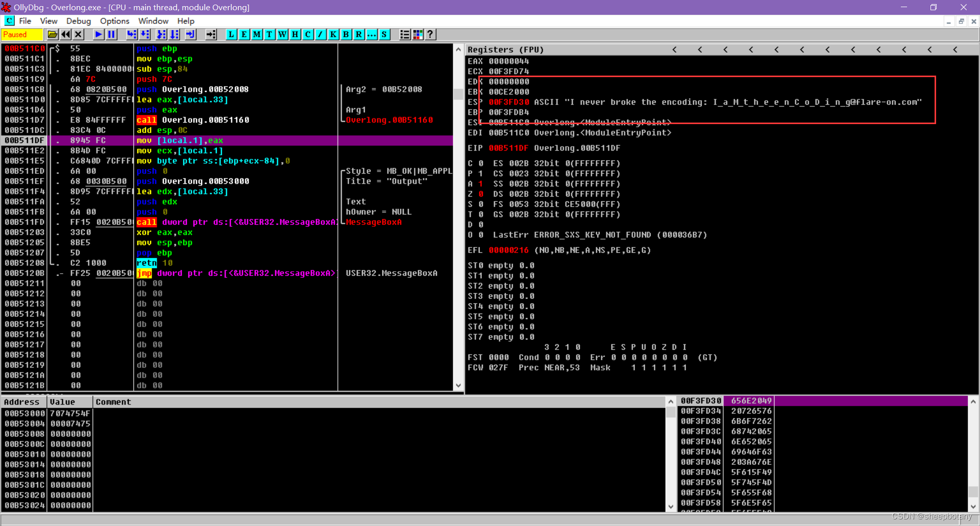The height and width of the screenshot is (526, 980).
Task: Toggle the S flag value
Action: [x=481, y=204]
